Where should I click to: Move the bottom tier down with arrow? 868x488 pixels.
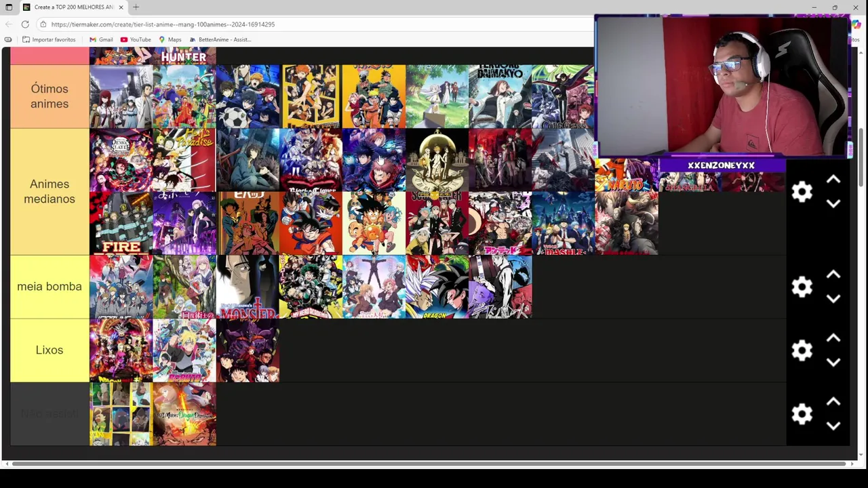(833, 426)
